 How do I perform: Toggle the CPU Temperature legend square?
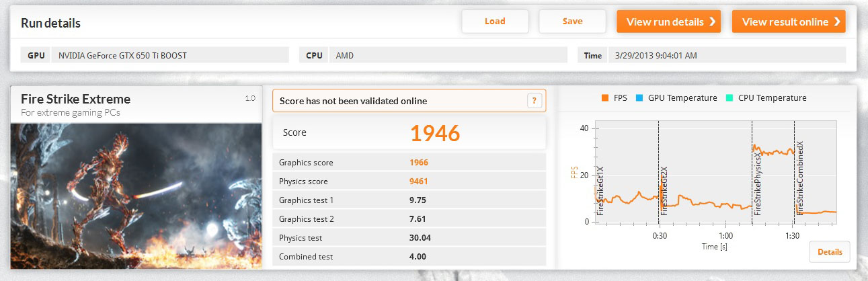[x=729, y=98]
